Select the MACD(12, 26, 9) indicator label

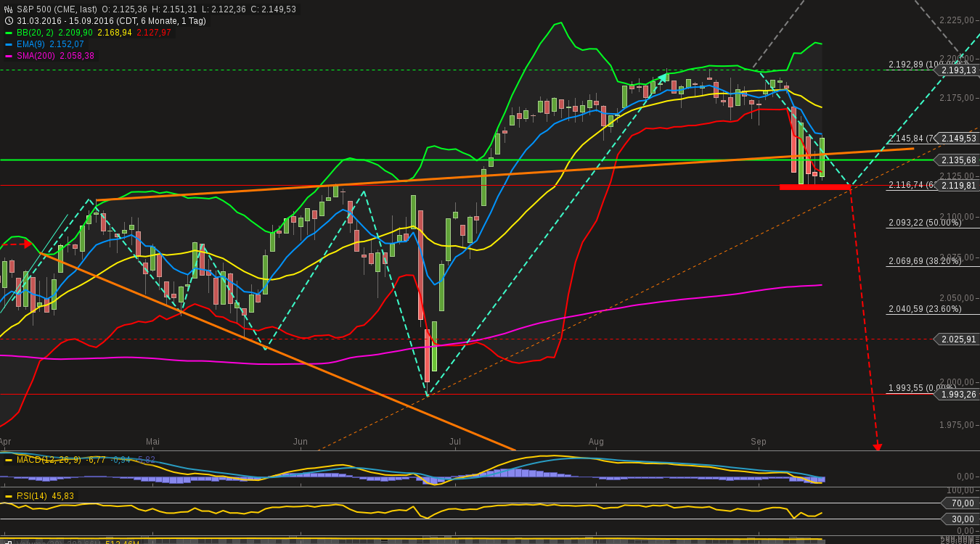(49, 460)
